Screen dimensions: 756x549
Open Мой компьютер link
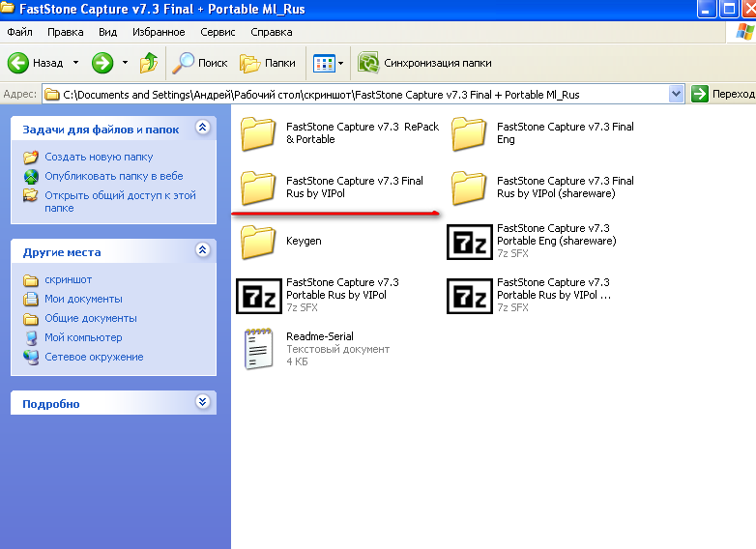(x=83, y=338)
